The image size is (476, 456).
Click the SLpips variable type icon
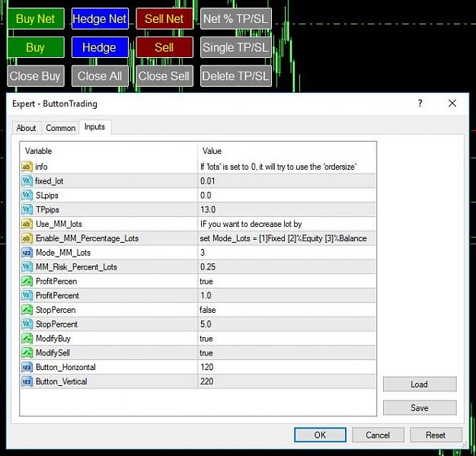[x=27, y=195]
